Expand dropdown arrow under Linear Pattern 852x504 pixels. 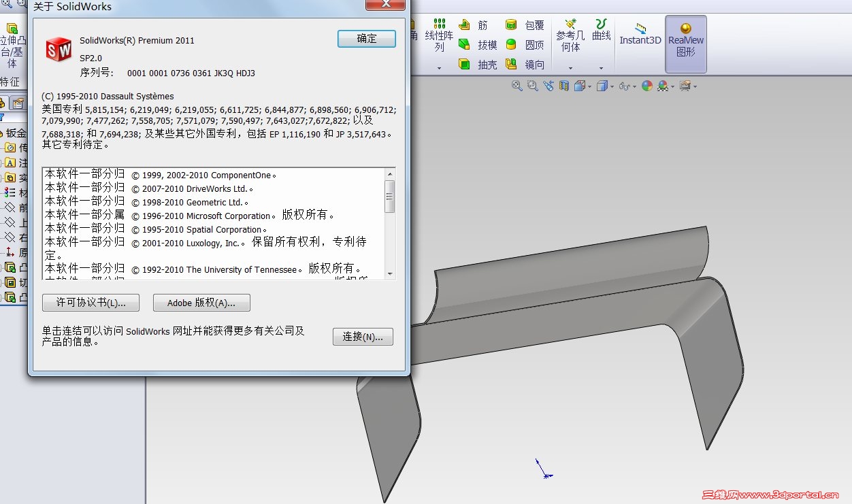click(439, 68)
